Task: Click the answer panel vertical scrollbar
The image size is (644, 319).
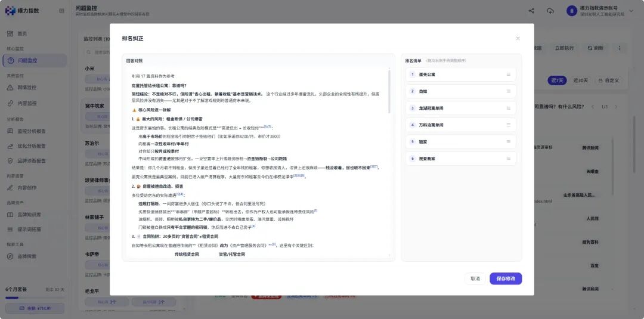Action: click(389, 91)
